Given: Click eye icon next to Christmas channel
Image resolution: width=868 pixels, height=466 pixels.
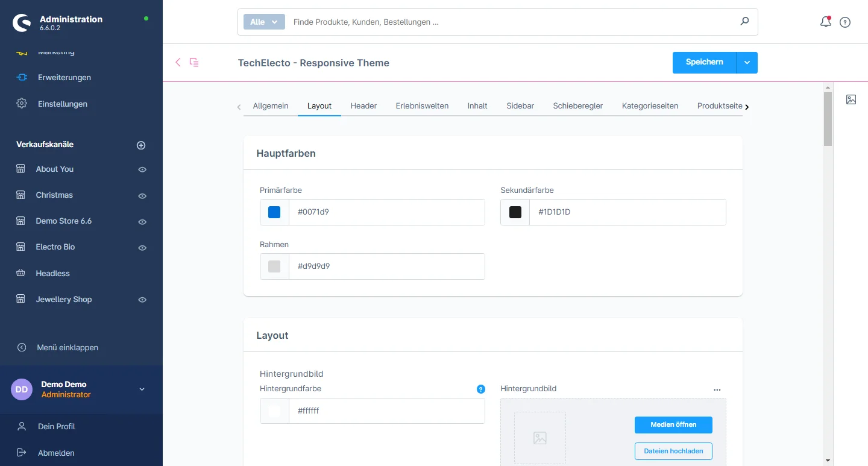Looking at the screenshot, I should click(x=142, y=196).
